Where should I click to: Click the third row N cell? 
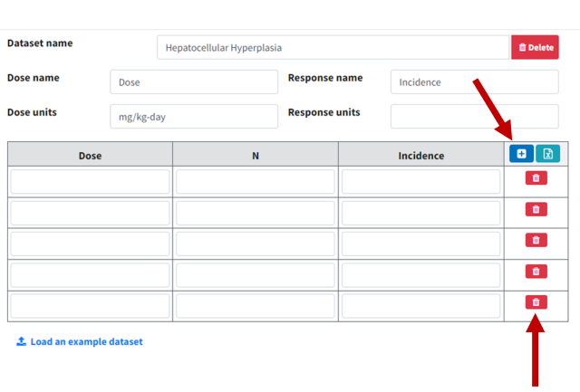(x=256, y=244)
